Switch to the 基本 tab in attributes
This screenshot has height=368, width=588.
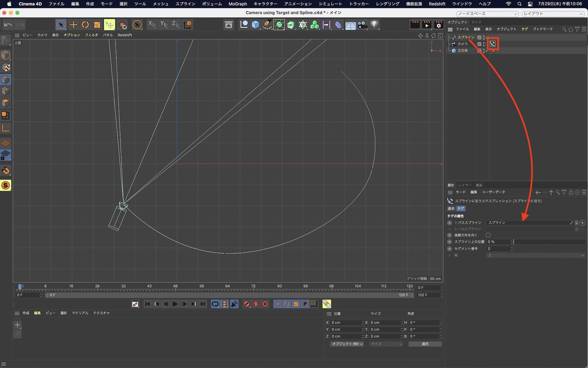point(451,208)
